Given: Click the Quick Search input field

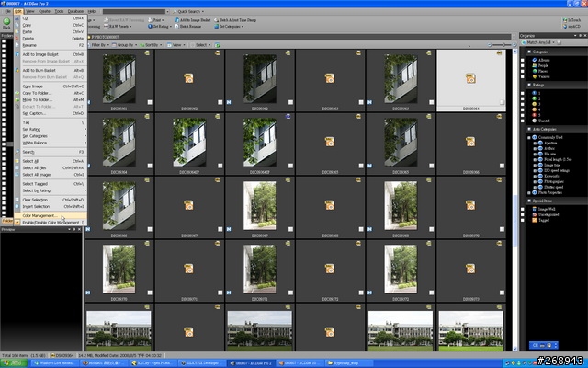Looking at the screenshot, I should (134, 11).
